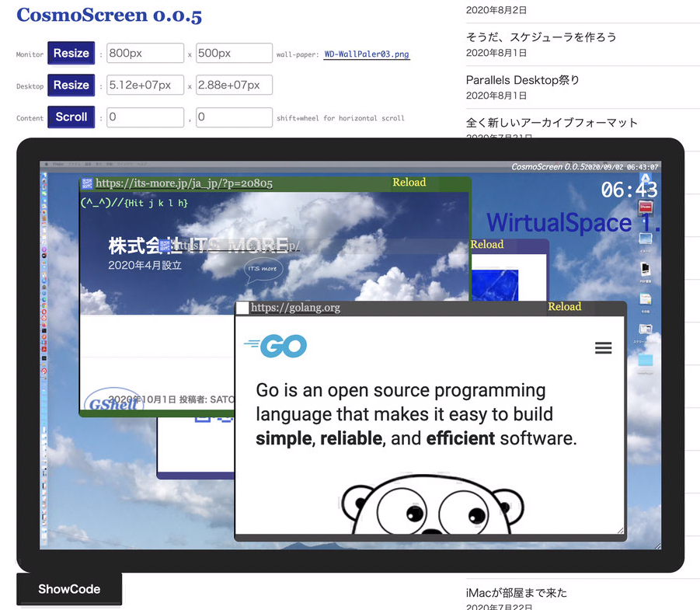Open the Parallels Desktop祭り post link
Screen dimensions: 700x610
[x=522, y=80]
